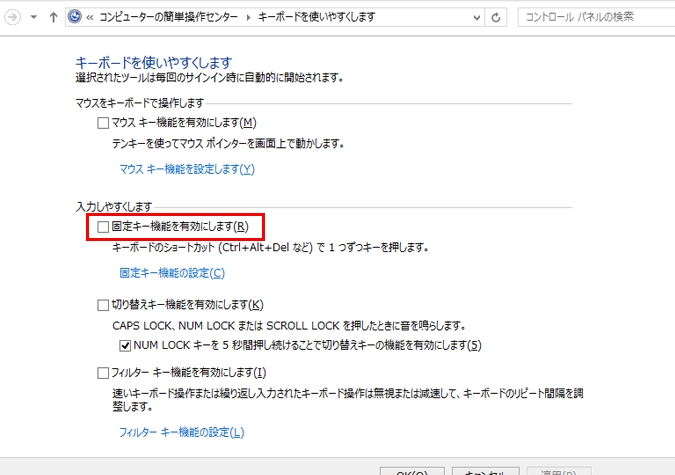
Task: Click the forward navigation arrow
Action: [x=10, y=18]
